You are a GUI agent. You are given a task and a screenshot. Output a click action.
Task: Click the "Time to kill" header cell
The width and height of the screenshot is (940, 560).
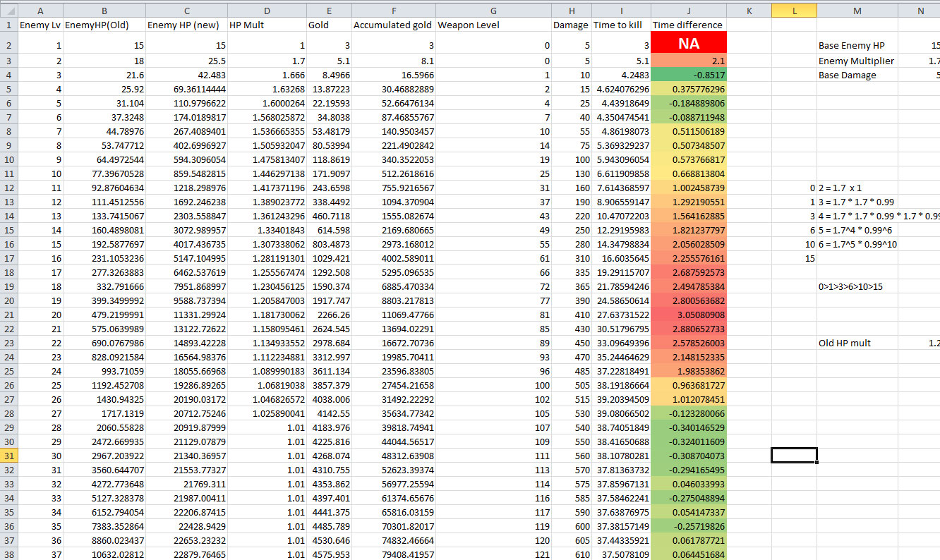click(x=620, y=25)
